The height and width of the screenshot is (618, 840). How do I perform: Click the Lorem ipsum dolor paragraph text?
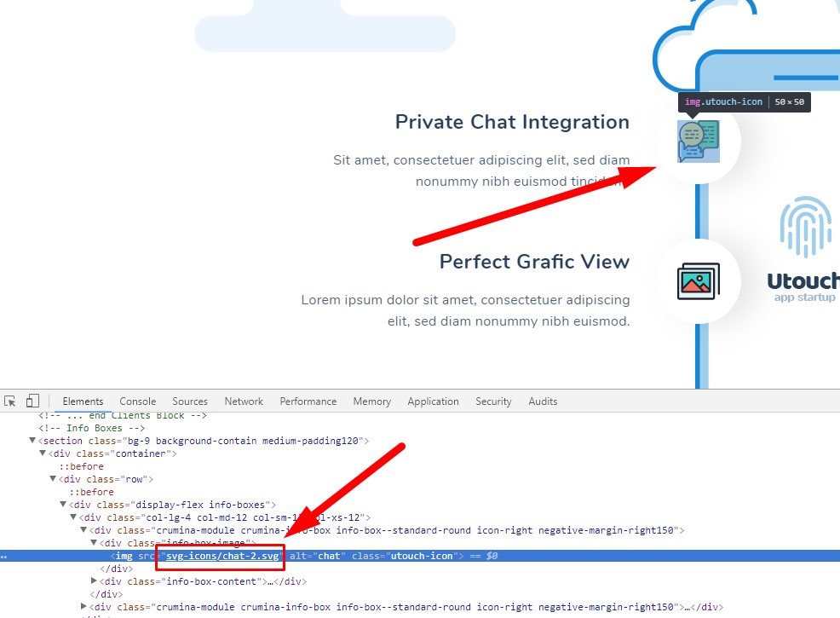[465, 310]
